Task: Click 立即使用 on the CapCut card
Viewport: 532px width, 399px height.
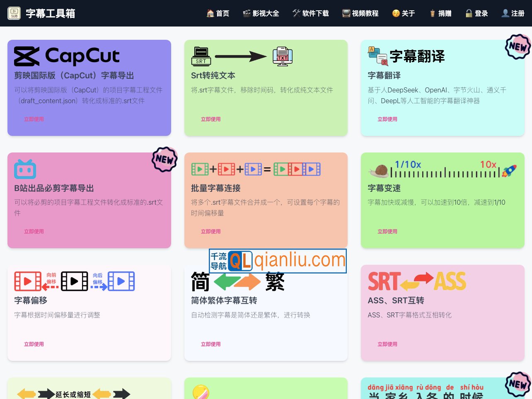Action: tap(34, 119)
